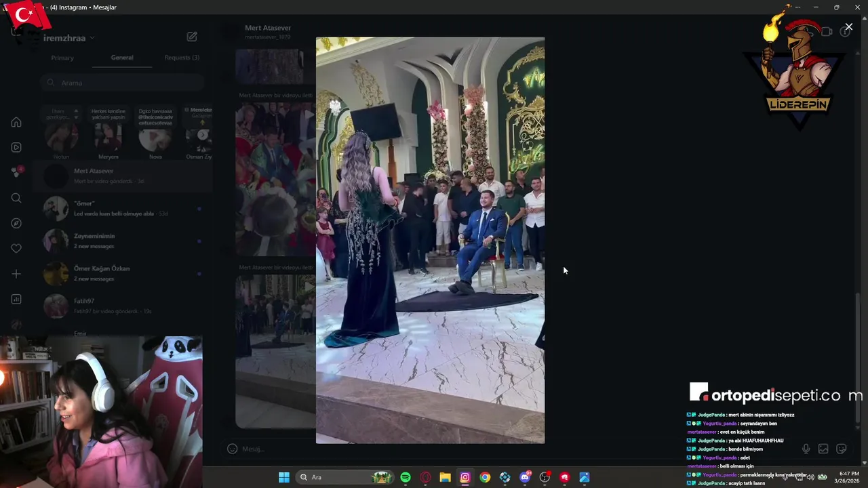Start a new message with compose icon
Screen dimensions: 868x488
click(x=192, y=37)
